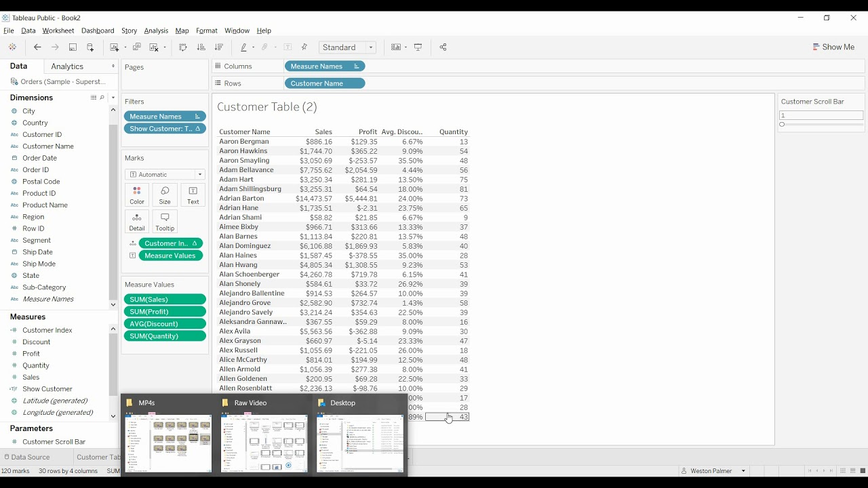Image resolution: width=868 pixels, height=488 pixels.
Task: Open the Analysis menu
Action: pos(156,30)
